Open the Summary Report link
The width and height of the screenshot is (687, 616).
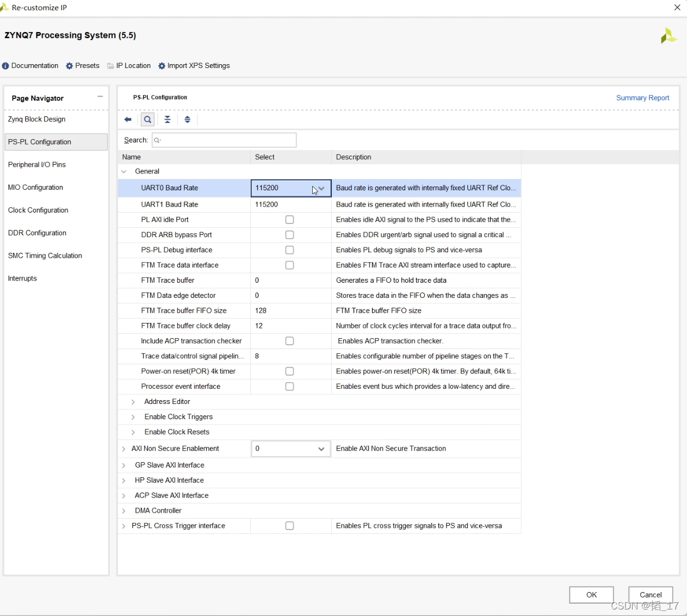pyautogui.click(x=642, y=98)
